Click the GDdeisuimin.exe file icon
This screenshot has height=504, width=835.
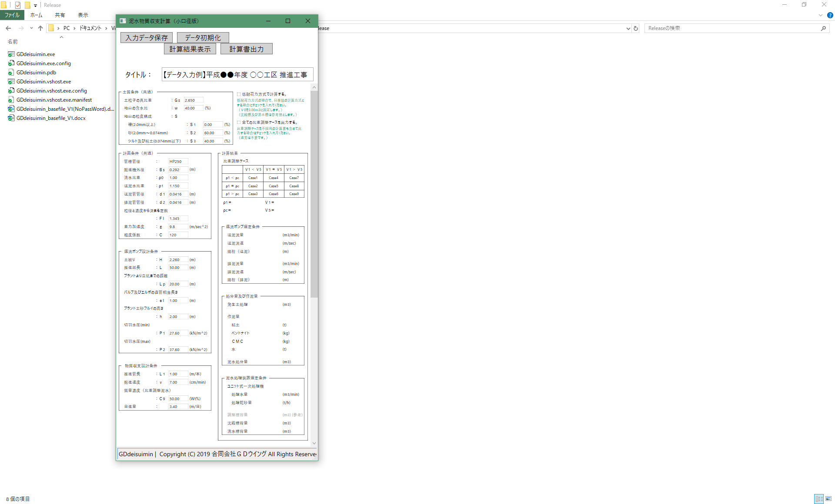(11, 54)
